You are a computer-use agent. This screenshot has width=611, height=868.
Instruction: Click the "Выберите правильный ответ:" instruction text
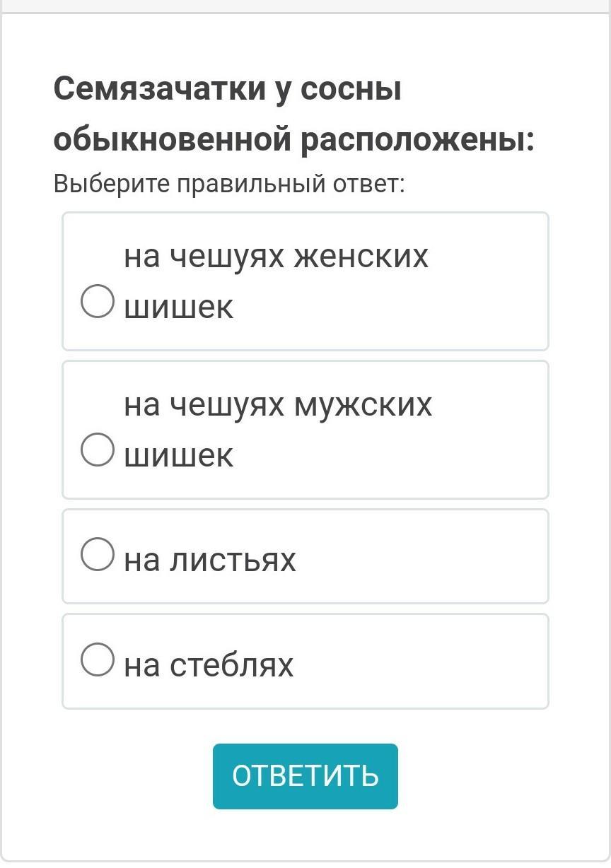click(x=229, y=184)
